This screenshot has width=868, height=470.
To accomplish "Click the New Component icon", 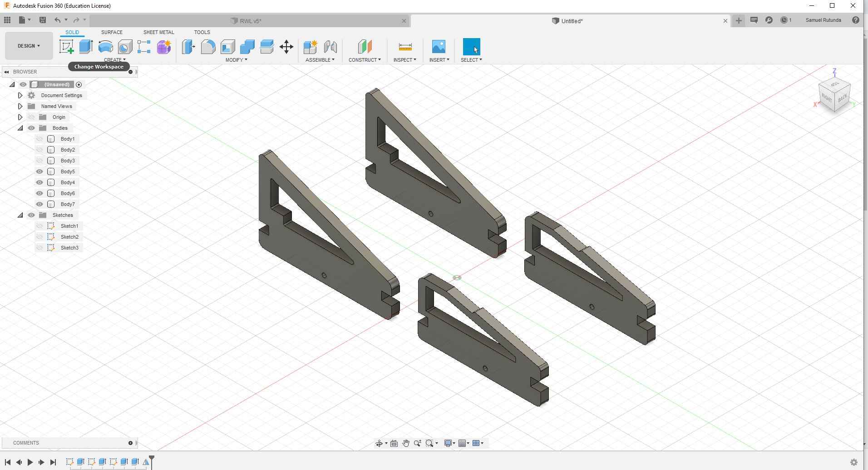I will [311, 47].
